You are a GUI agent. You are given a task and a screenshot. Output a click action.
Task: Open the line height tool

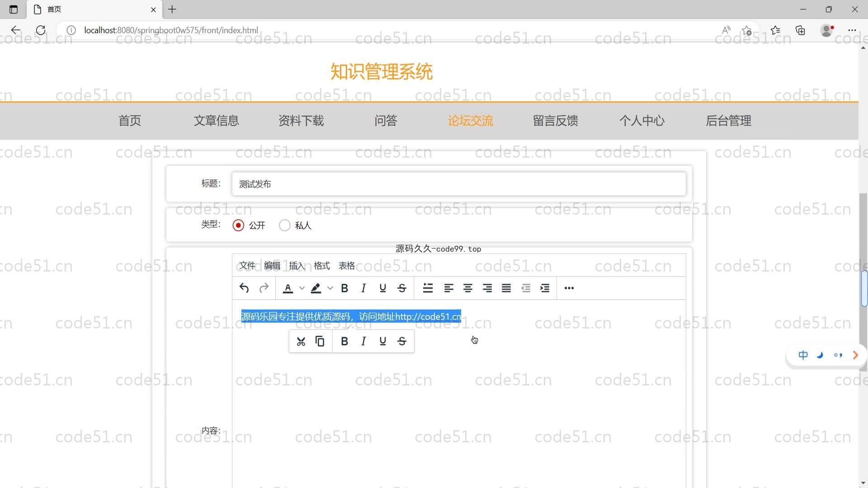pyautogui.click(x=428, y=288)
